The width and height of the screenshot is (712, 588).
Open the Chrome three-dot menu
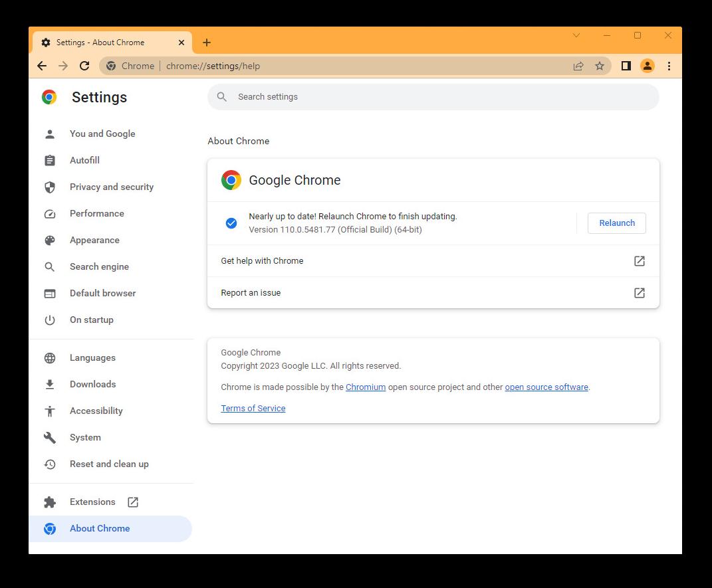(x=669, y=66)
